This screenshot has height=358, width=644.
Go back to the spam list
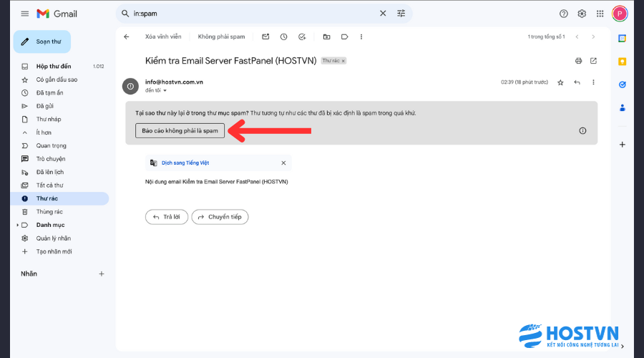[127, 37]
